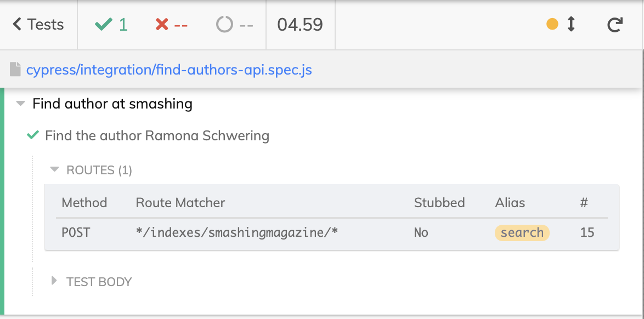Viewport: 644px width, 319px height.
Task: Toggle the Find author at smashing suite open
Action: [x=20, y=103]
